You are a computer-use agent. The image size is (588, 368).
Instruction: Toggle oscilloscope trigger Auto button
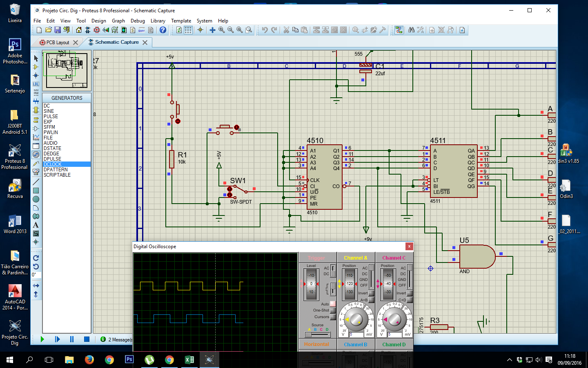(x=333, y=304)
